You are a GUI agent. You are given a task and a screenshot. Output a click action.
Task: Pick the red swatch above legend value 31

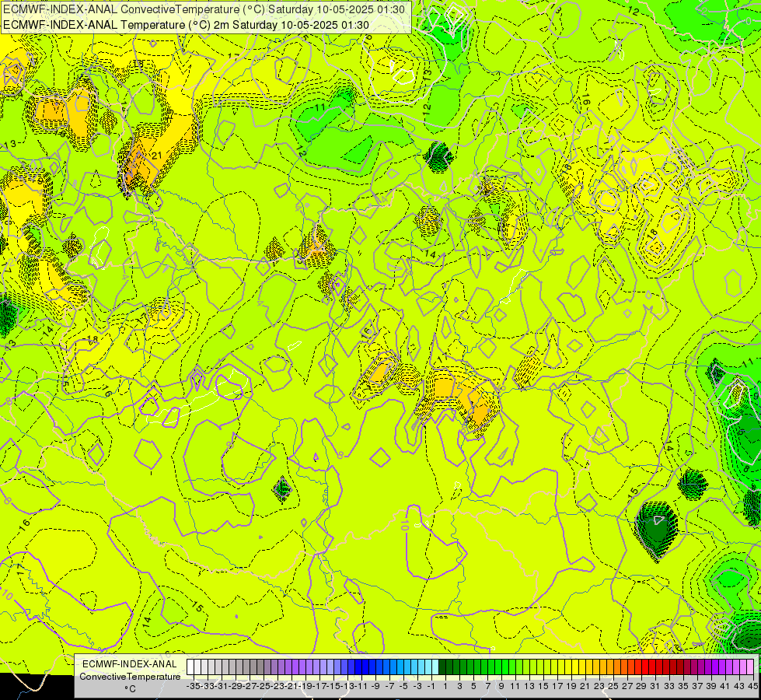652,667
